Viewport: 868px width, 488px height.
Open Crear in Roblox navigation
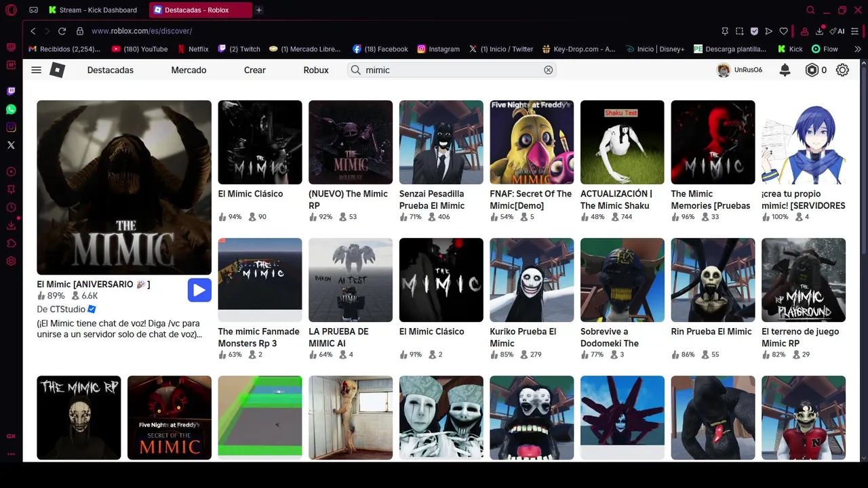255,70
